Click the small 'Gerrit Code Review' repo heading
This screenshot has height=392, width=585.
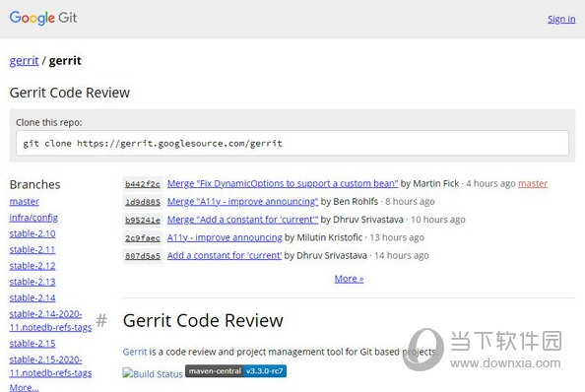pos(70,93)
